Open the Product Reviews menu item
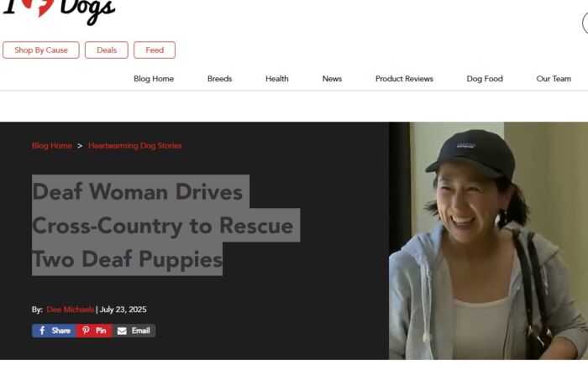 [404, 79]
